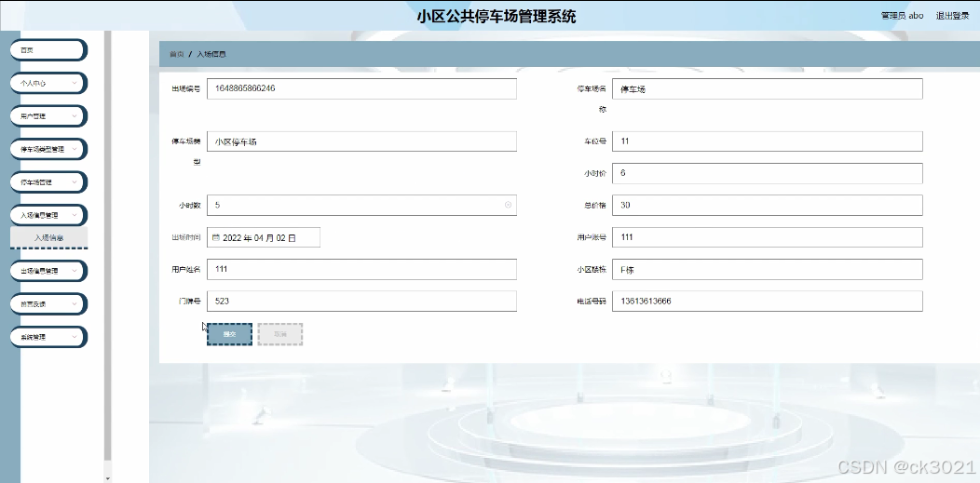
Task: Focus the 用户账号 input field
Action: pyautogui.click(x=768, y=237)
